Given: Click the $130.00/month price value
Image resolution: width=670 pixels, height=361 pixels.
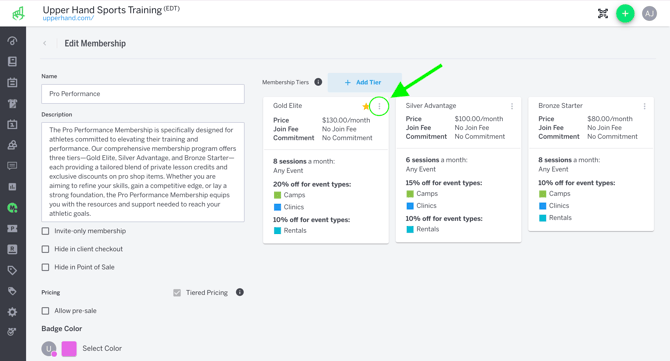Looking at the screenshot, I should coord(346,120).
